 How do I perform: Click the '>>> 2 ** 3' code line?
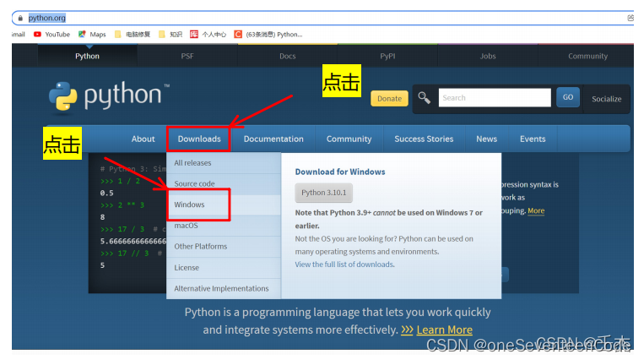122,205
